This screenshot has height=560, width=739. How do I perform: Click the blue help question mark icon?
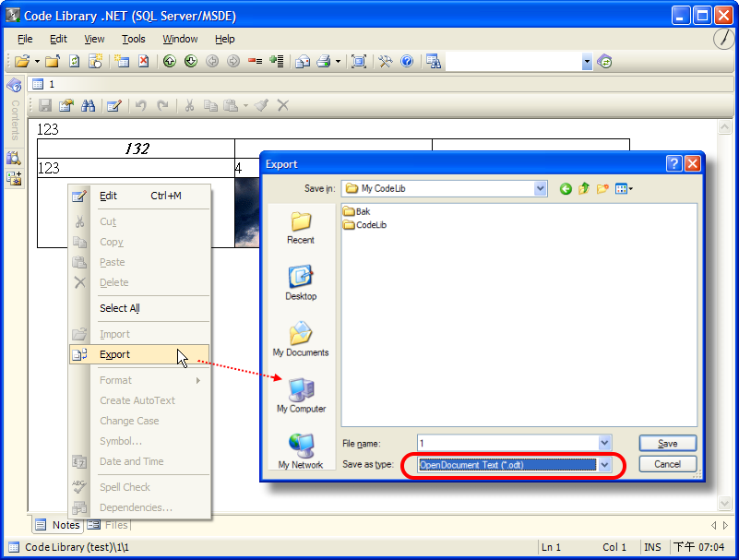[407, 61]
